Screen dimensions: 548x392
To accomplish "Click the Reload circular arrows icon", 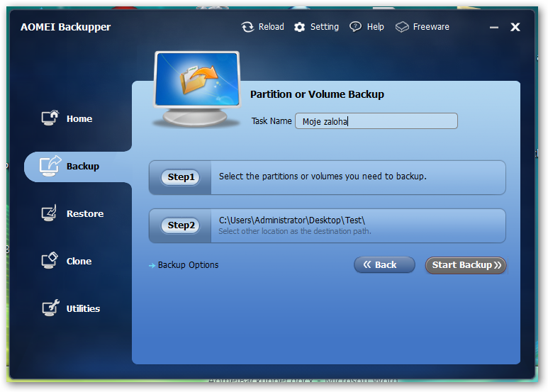I will tap(248, 27).
